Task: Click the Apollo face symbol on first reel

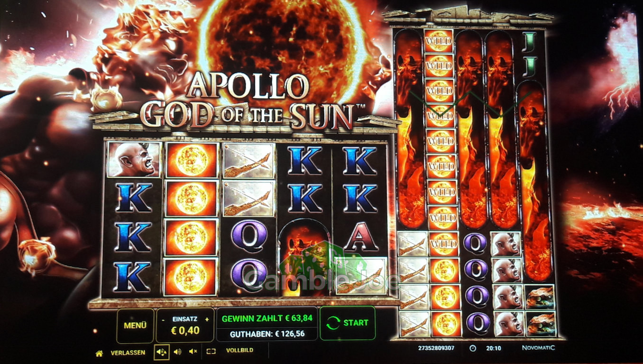Action: [134, 160]
